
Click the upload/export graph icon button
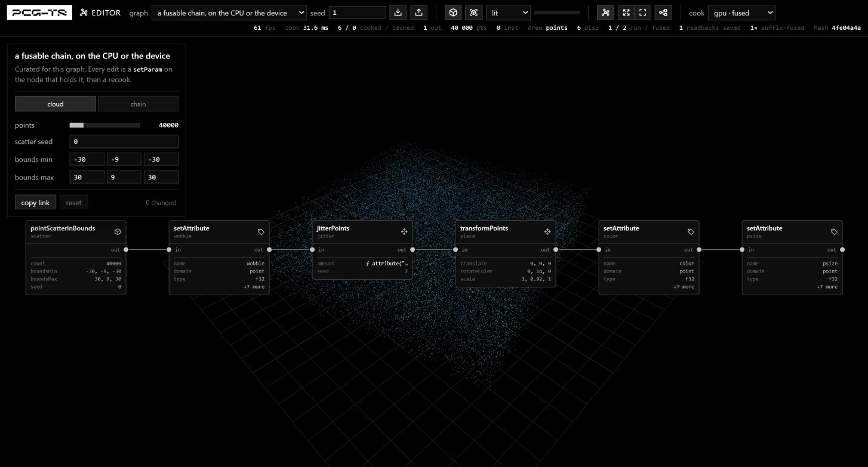point(419,13)
